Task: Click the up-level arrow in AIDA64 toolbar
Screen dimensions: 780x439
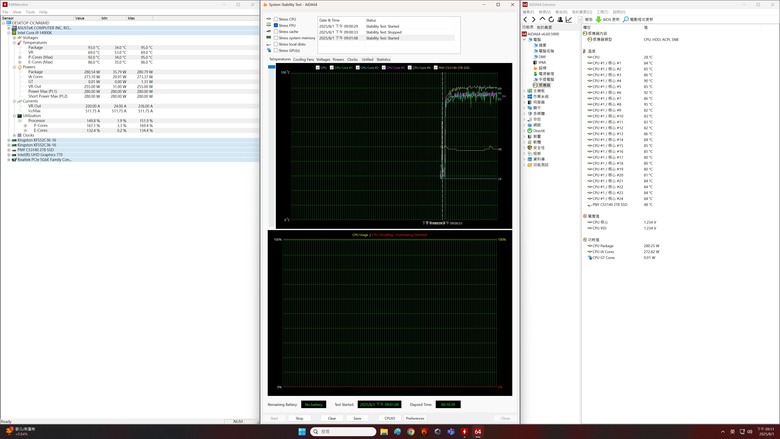Action: 542,19
